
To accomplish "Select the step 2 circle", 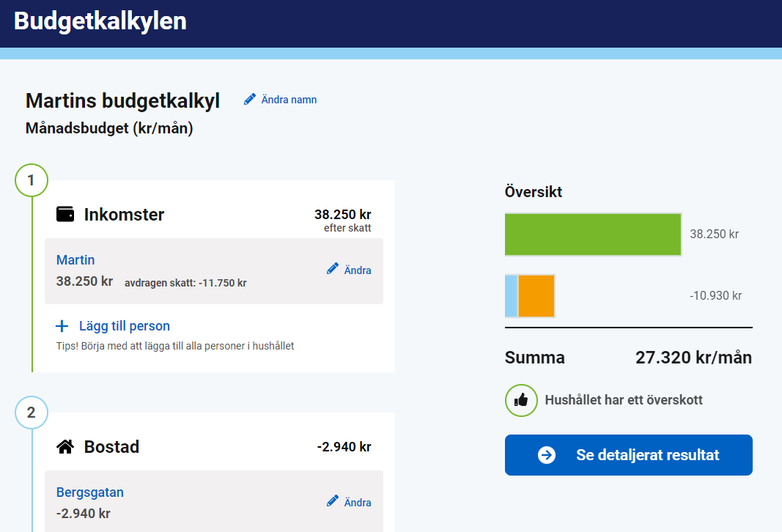I will point(31,413).
